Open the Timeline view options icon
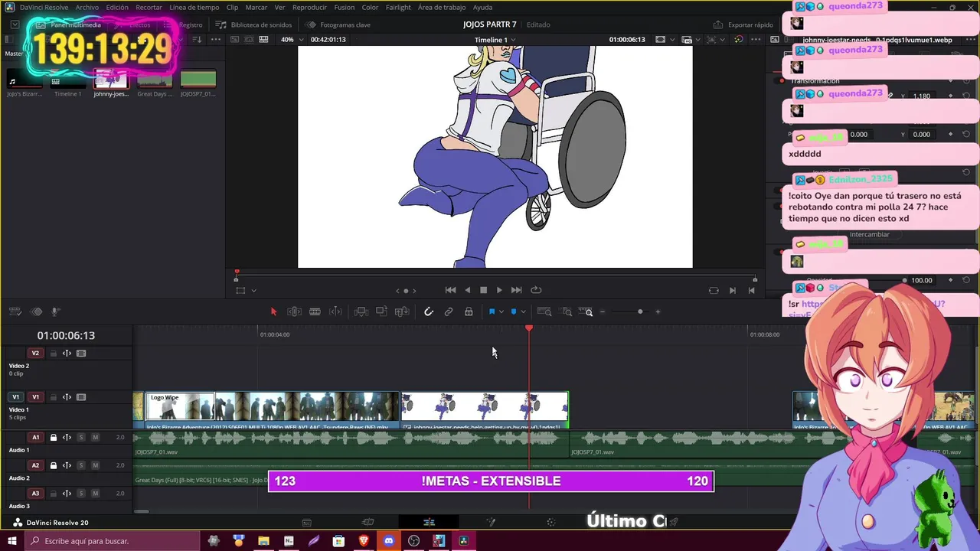Image resolution: width=980 pixels, height=551 pixels. 15,311
